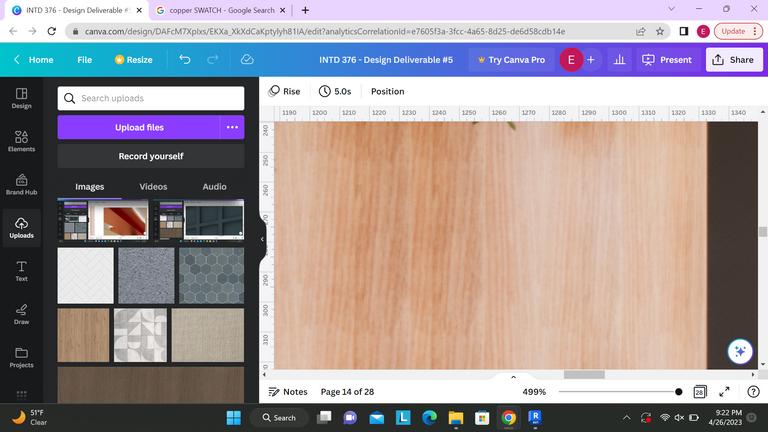The width and height of the screenshot is (768, 432).
Task: Open a new browser tab
Action: tap(305, 10)
